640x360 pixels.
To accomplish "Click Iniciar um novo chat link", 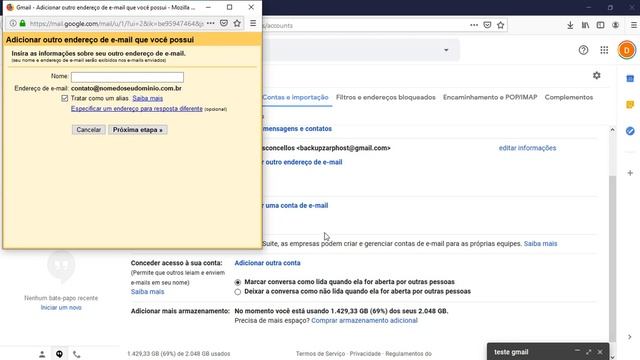I will (x=61, y=307).
